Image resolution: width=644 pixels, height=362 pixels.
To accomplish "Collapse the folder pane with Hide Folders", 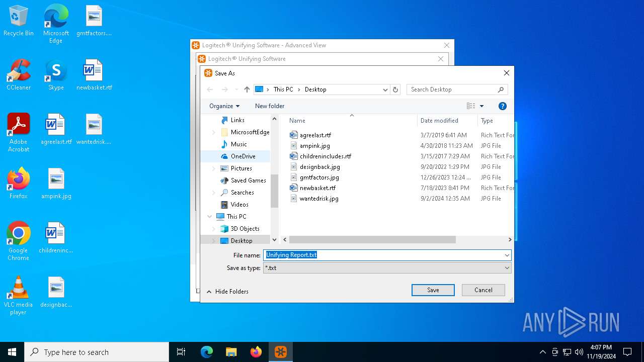I will pyautogui.click(x=227, y=292).
